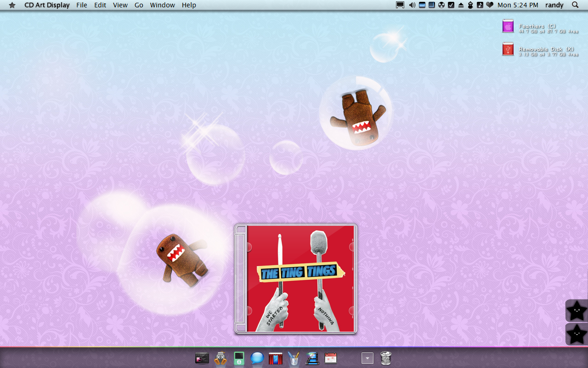
Task: Open the Help menu
Action: (x=189, y=5)
